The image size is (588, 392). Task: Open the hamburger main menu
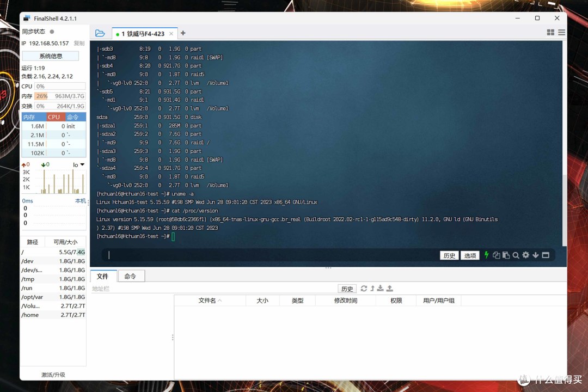[x=561, y=33]
